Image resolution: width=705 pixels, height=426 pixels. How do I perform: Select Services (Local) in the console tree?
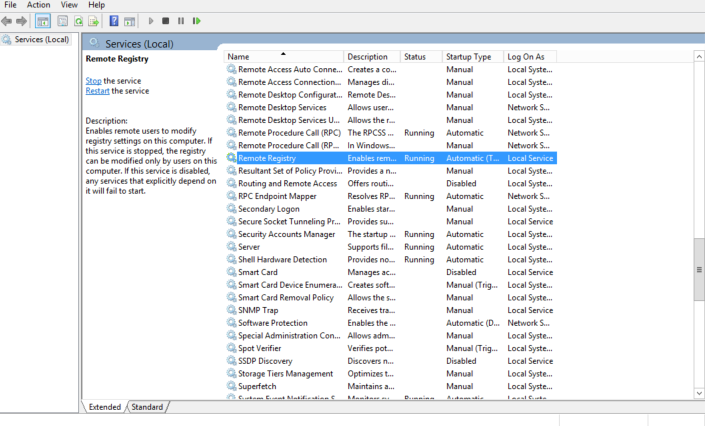41,40
